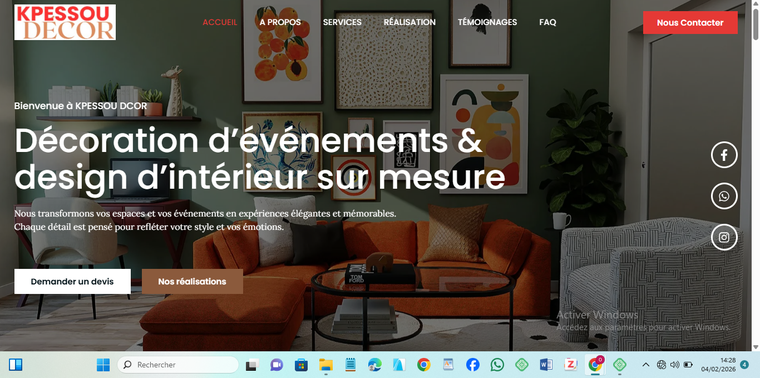Click in the Rechercher taskbar search box
Image resolution: width=760 pixels, height=378 pixels.
click(x=178, y=364)
